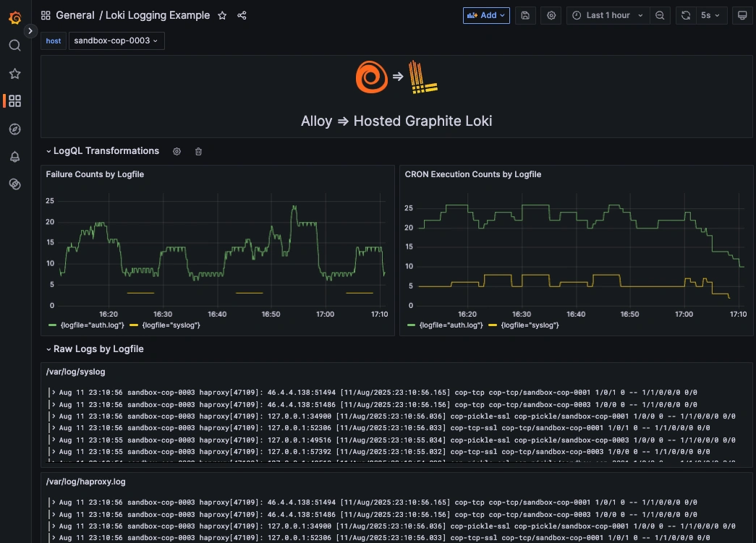Expand the haproxy.log line with port 51494

pyautogui.click(x=53, y=503)
